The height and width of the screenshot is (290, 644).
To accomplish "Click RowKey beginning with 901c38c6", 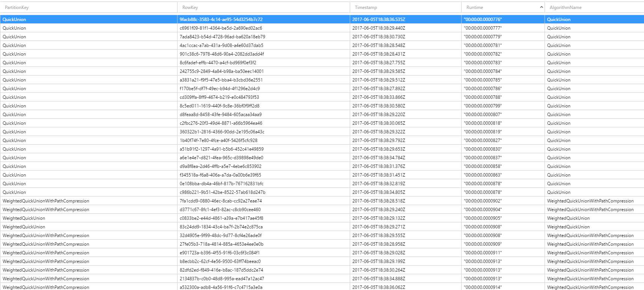I will tap(221, 54).
